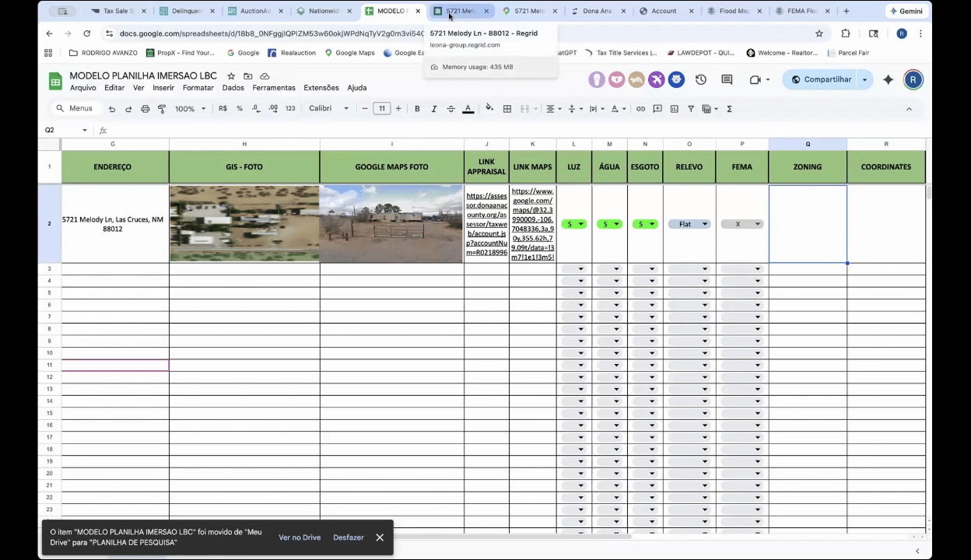
Task: Toggle bold formatting
Action: click(x=417, y=109)
